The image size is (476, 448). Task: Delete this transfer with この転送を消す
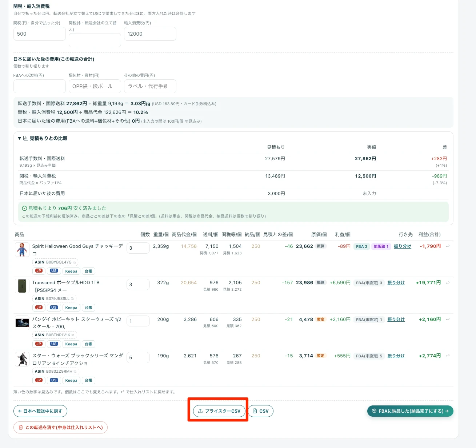pos(60,427)
